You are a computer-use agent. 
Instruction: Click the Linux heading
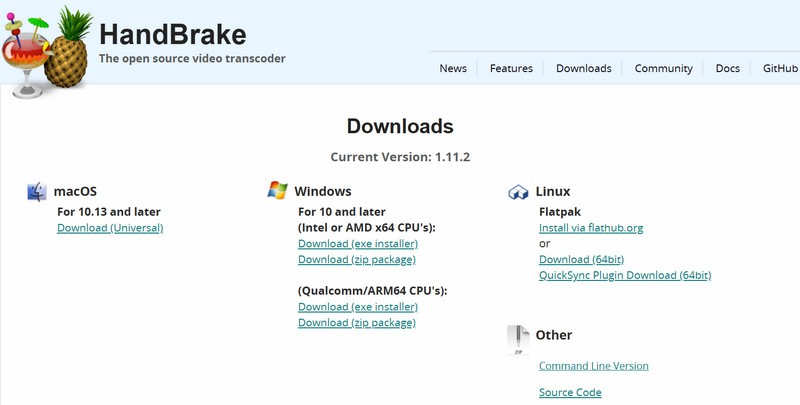click(553, 191)
